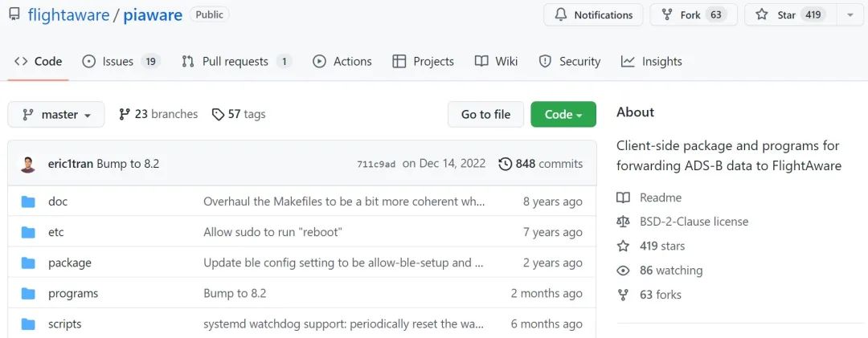Expand the green Code dropdown button
Viewport: 868px width, 338px height.
coord(563,115)
